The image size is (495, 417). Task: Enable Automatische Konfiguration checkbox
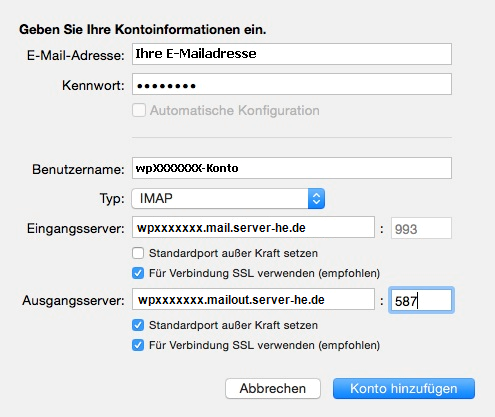139,110
